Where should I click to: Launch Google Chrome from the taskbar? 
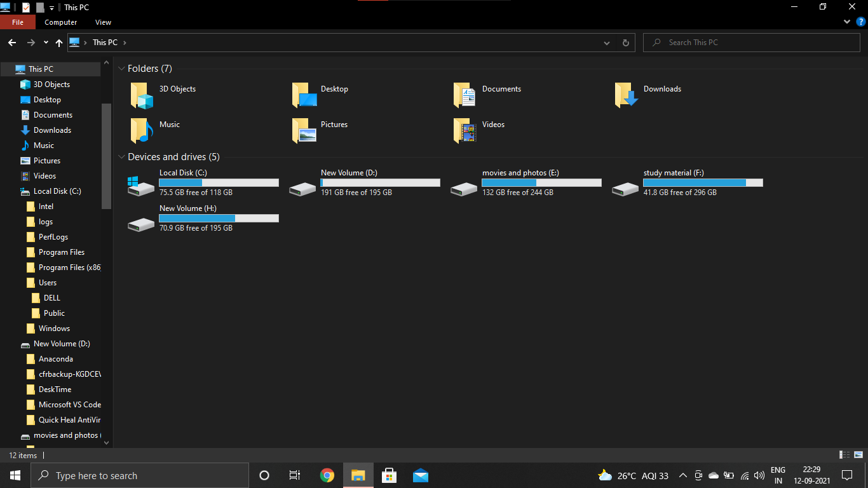coord(327,475)
